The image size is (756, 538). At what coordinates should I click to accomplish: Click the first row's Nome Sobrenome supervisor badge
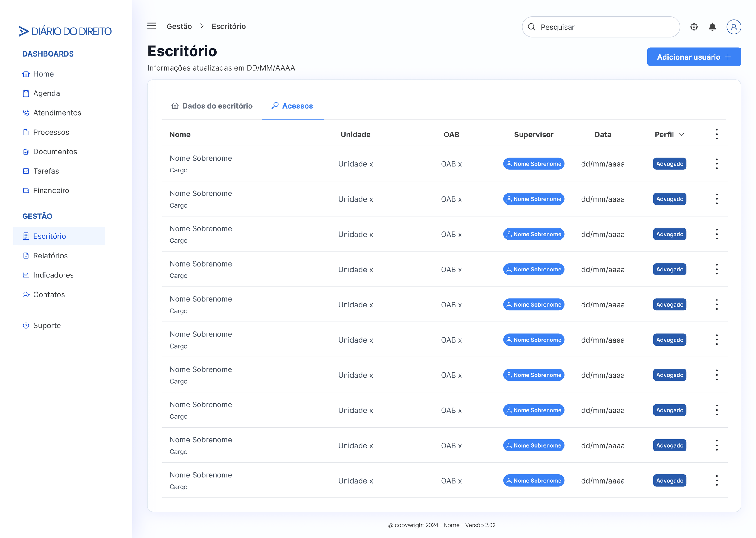tap(533, 164)
